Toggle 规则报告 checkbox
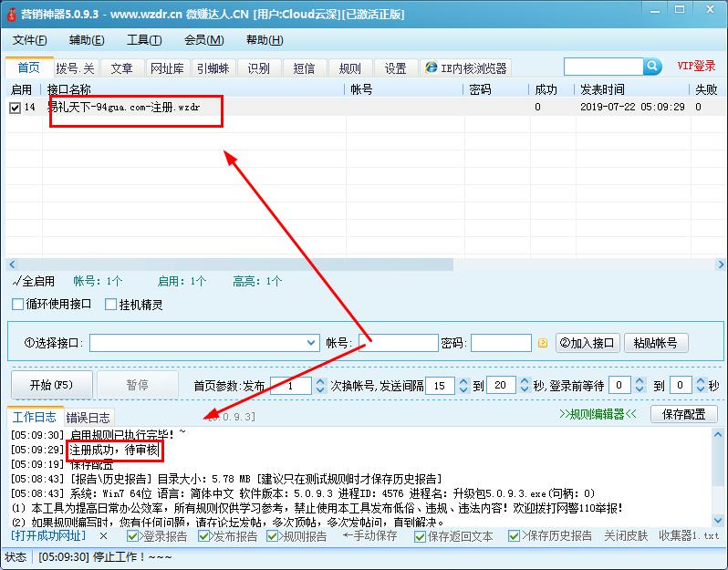This screenshot has width=728, height=570. 272,536
